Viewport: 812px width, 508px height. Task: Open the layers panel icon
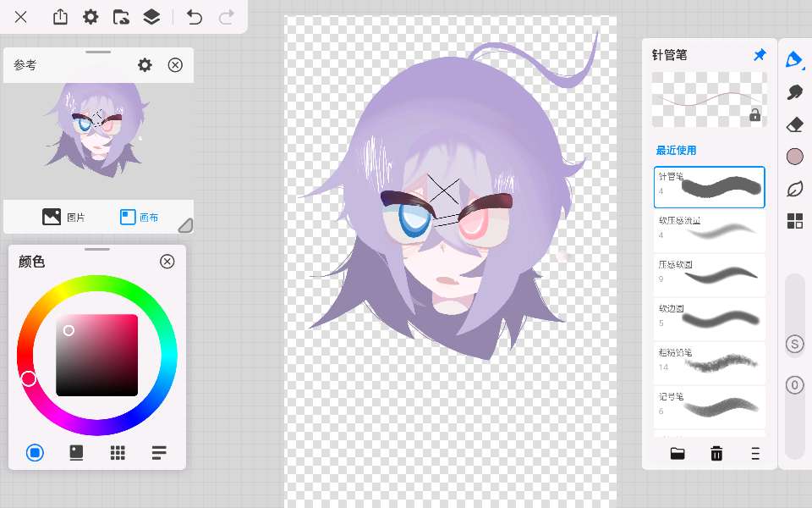tap(151, 17)
